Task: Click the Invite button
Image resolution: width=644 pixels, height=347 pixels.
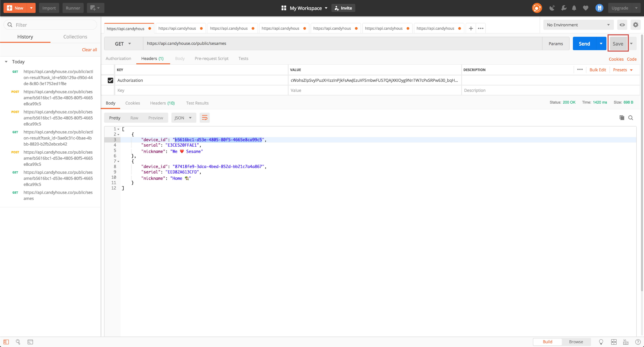Action: [x=343, y=8]
